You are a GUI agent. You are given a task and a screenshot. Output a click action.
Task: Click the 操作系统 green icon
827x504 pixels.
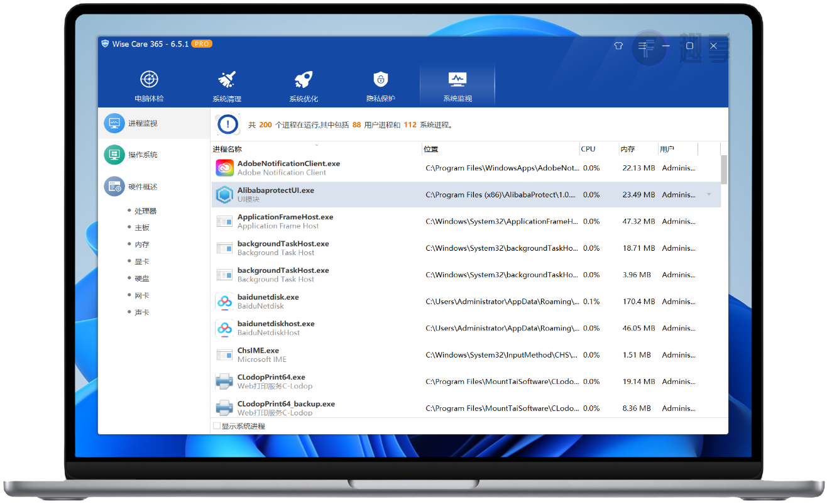pyautogui.click(x=114, y=155)
